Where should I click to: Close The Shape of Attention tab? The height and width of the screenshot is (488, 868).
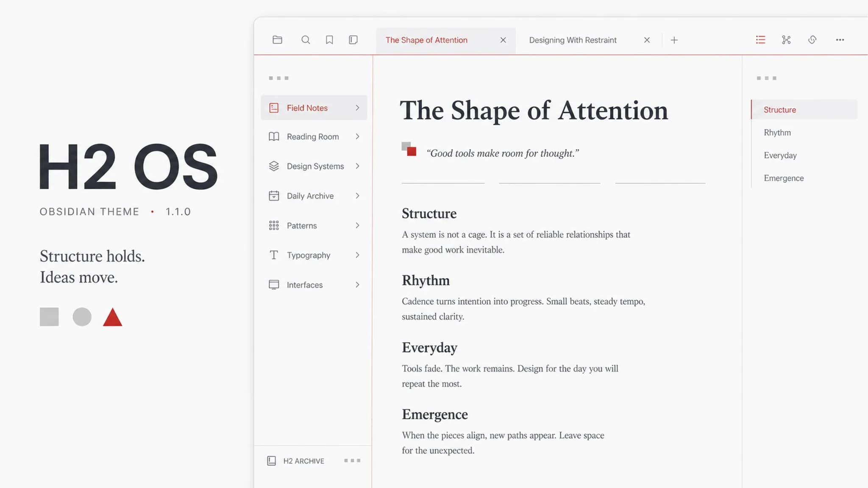[x=503, y=40]
